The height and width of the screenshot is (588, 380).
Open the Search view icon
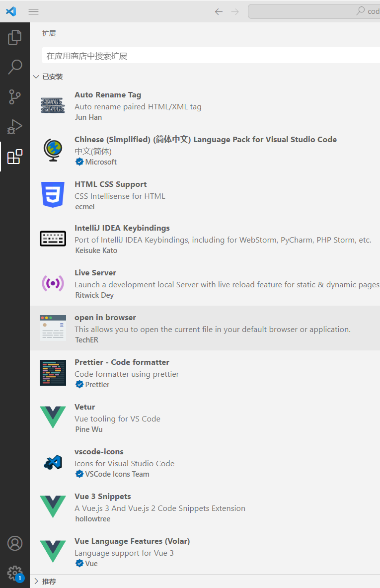click(x=15, y=67)
